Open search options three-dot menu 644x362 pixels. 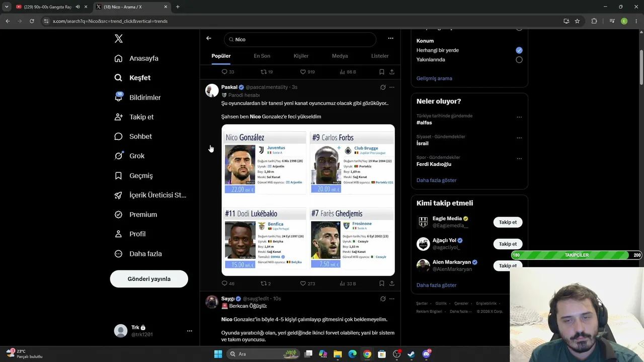click(x=390, y=38)
